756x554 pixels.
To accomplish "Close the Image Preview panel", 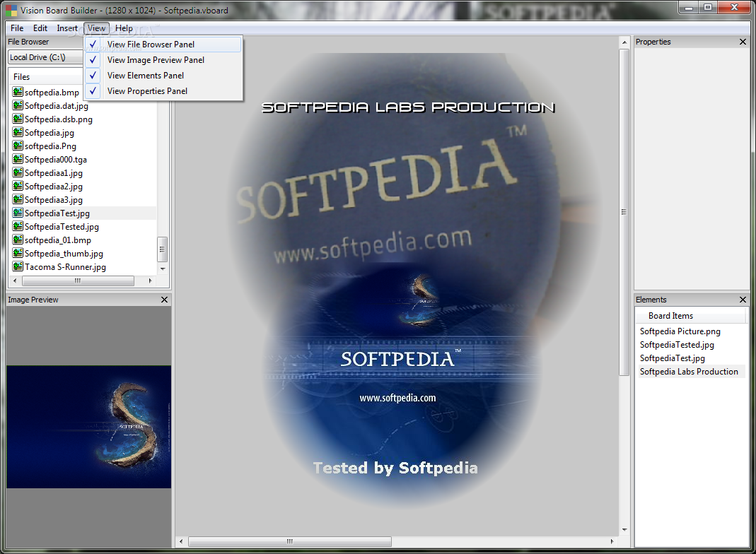I will coord(164,300).
